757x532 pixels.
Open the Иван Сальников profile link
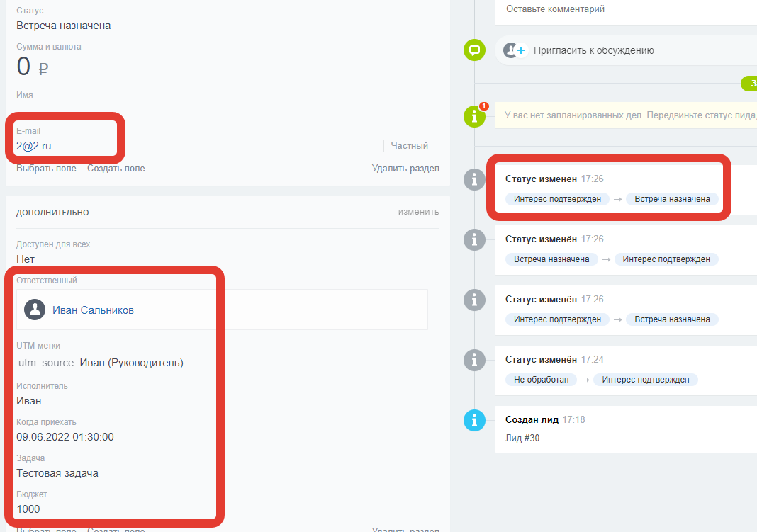coord(93,310)
